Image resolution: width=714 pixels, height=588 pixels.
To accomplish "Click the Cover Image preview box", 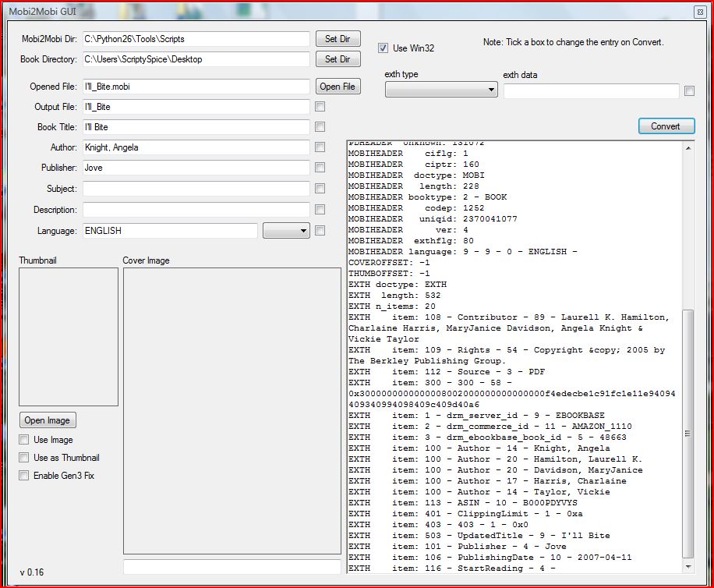I will click(232, 411).
